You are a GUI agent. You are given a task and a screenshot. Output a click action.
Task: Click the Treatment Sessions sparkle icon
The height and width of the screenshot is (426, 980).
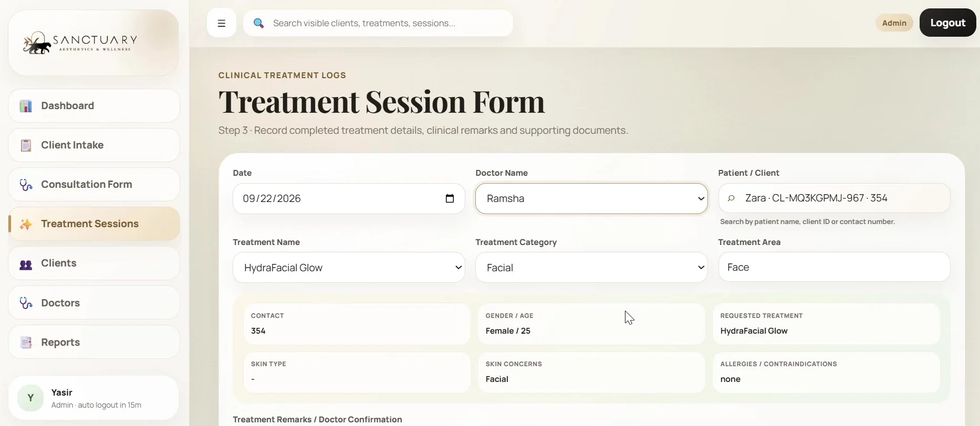(x=26, y=224)
